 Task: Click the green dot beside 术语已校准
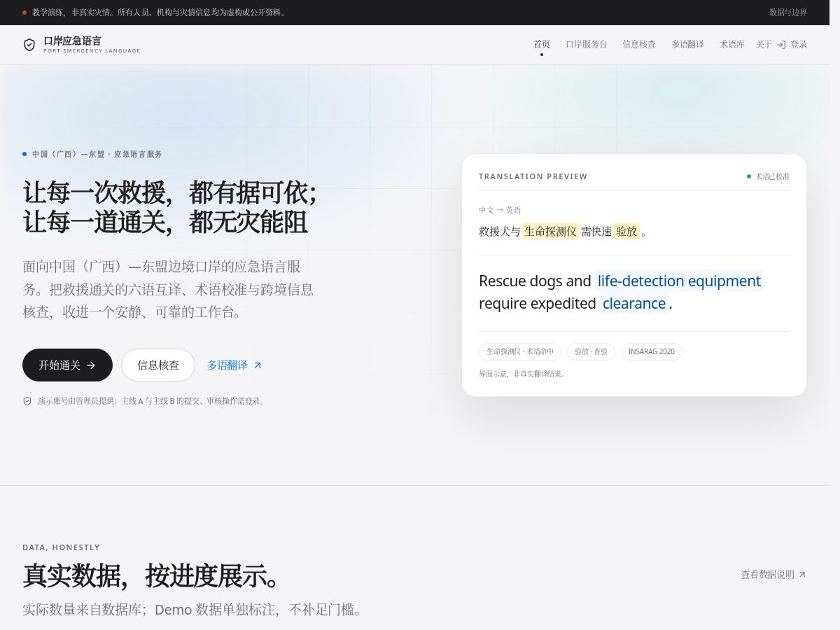pos(749,176)
